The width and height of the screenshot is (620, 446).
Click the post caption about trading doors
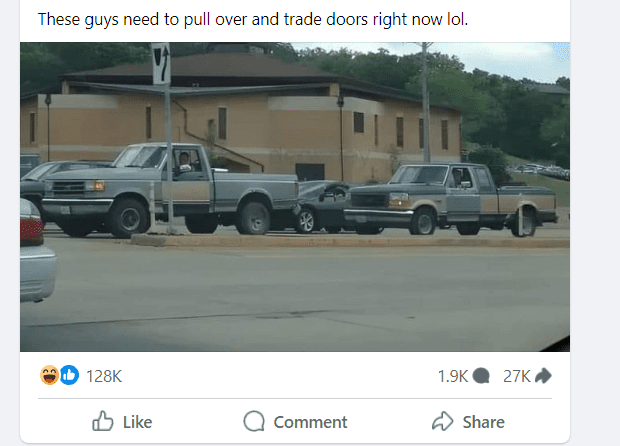[253, 19]
